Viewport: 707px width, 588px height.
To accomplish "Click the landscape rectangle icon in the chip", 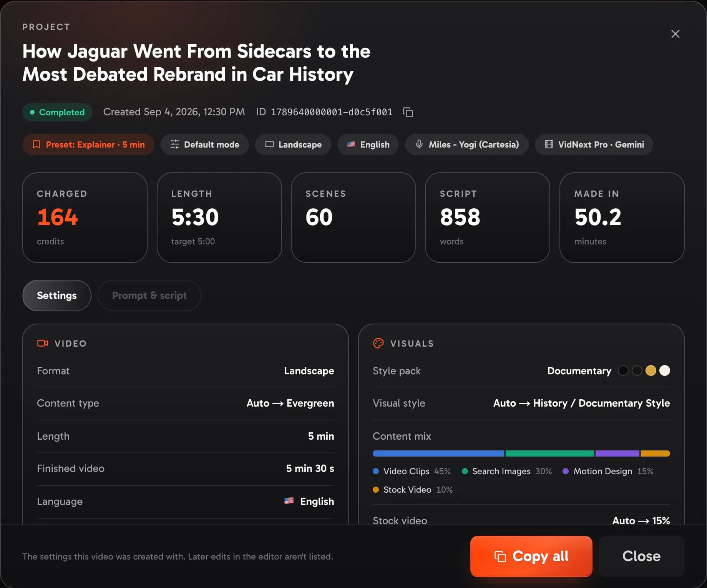I will pyautogui.click(x=269, y=145).
